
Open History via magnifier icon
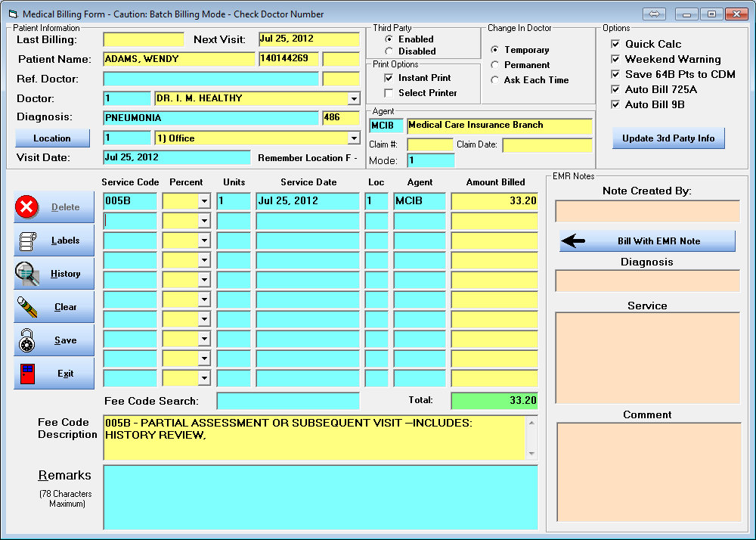(x=27, y=274)
